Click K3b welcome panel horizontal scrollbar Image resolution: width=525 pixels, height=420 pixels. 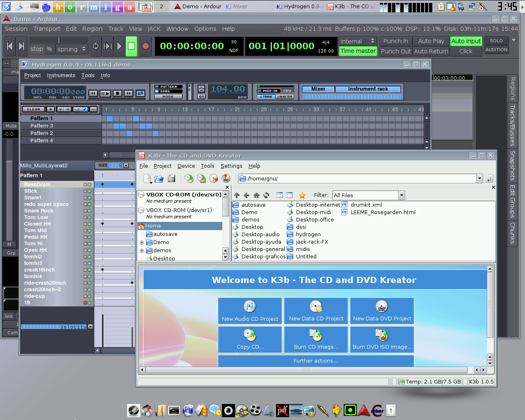coord(306,370)
